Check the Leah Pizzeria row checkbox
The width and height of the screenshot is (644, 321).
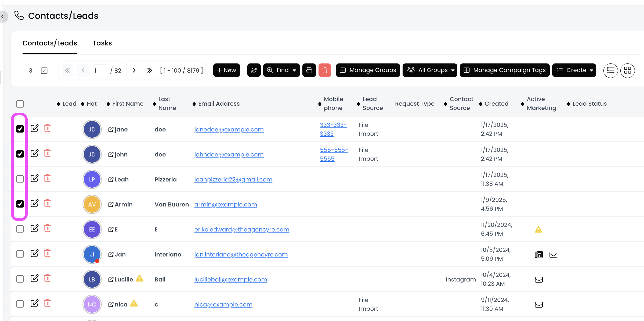click(20, 179)
